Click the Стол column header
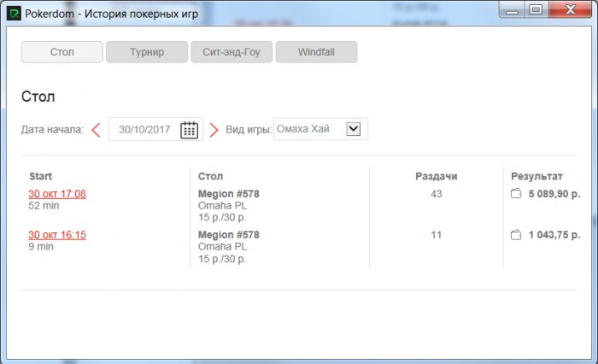The height and width of the screenshot is (364, 598). (x=210, y=176)
